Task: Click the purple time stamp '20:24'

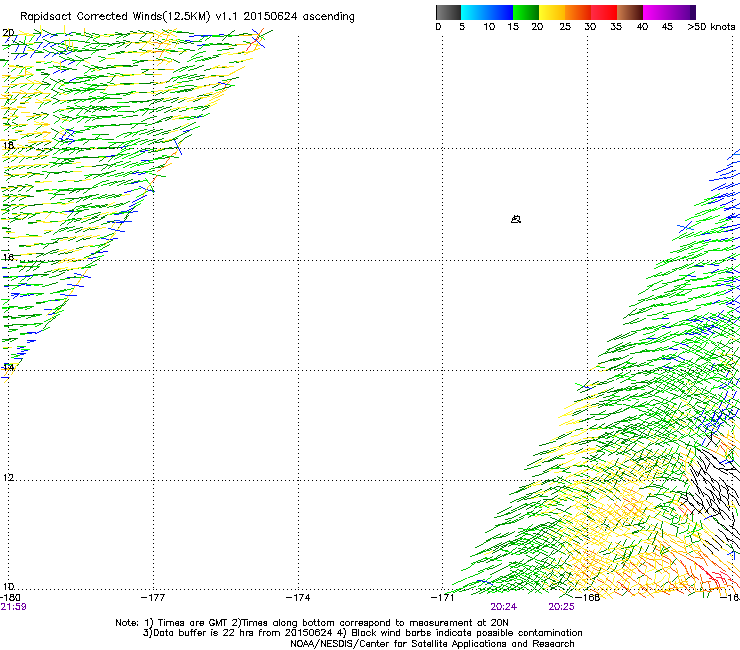Action: (x=503, y=607)
